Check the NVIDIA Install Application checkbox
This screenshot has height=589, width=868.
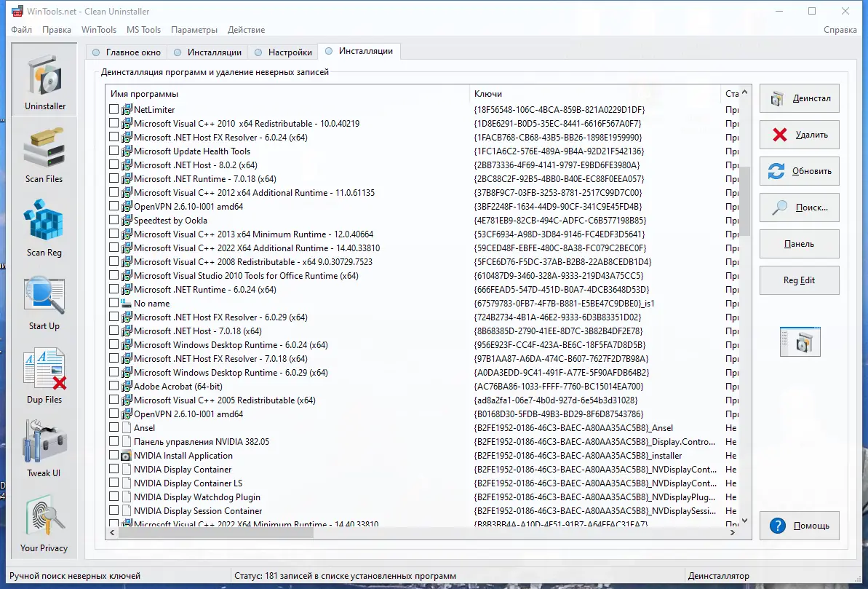click(114, 455)
